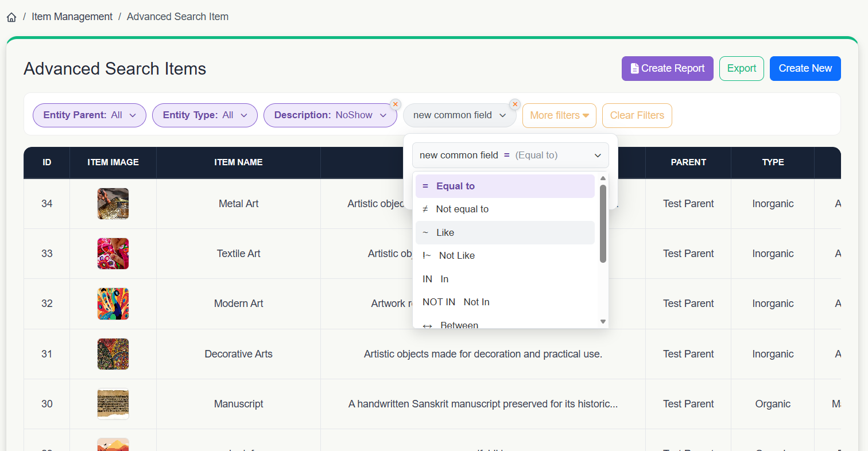
Task: Remove the new common field filter with x badge
Action: (x=515, y=104)
